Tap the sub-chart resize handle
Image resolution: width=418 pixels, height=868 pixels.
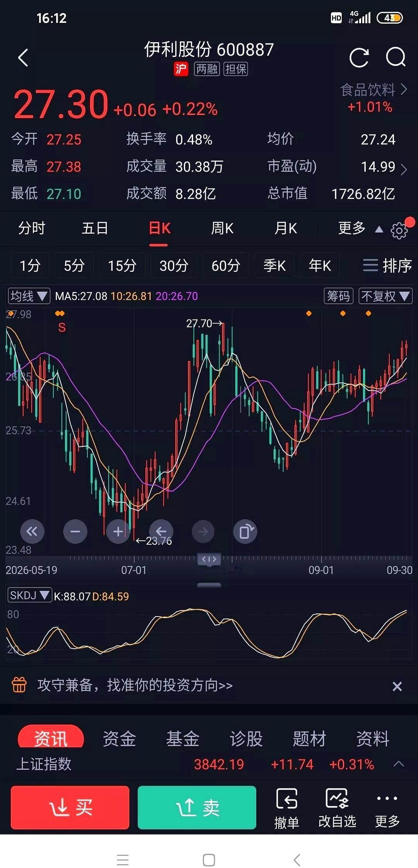pyautogui.click(x=209, y=585)
